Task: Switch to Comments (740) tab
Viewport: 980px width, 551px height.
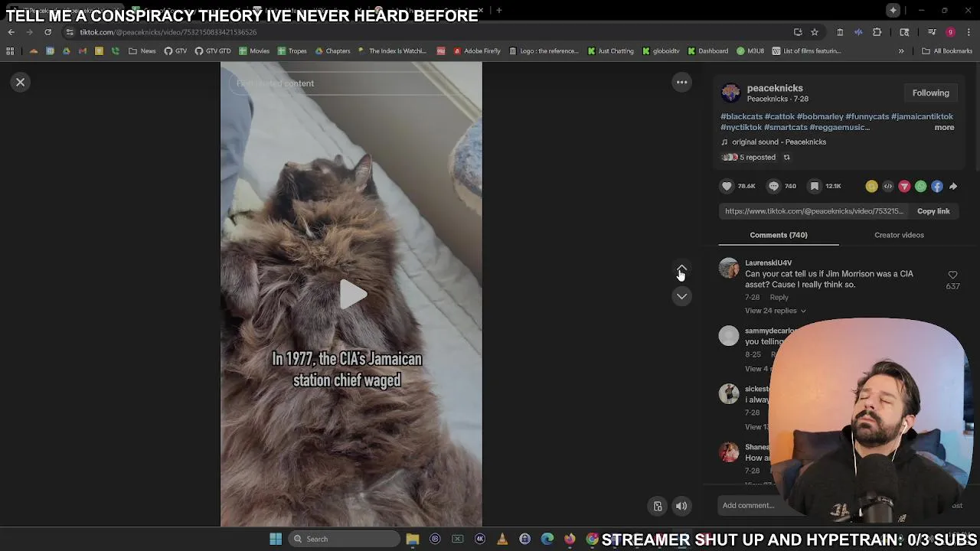Action: point(779,235)
